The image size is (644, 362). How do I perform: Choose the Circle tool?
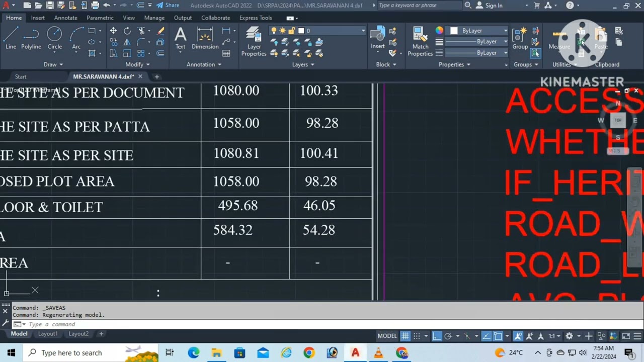click(54, 38)
